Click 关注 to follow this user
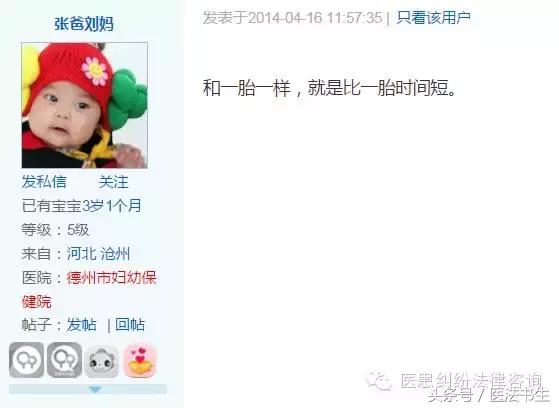Viewport: 559px width, 408px height. [x=114, y=182]
